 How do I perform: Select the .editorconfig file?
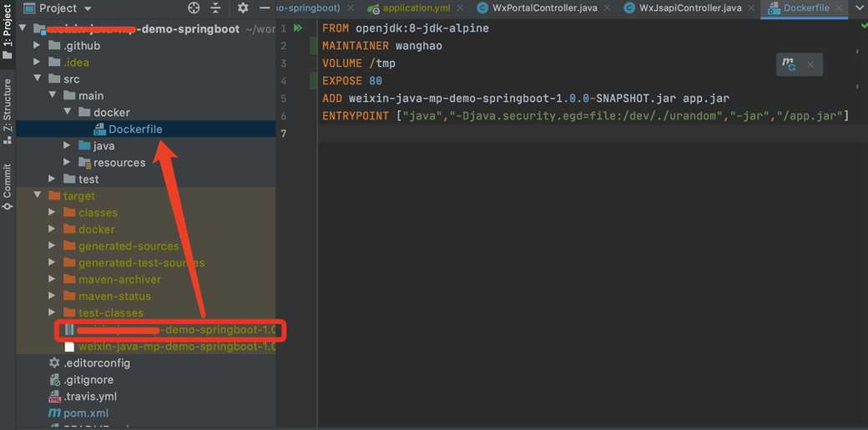(x=97, y=363)
